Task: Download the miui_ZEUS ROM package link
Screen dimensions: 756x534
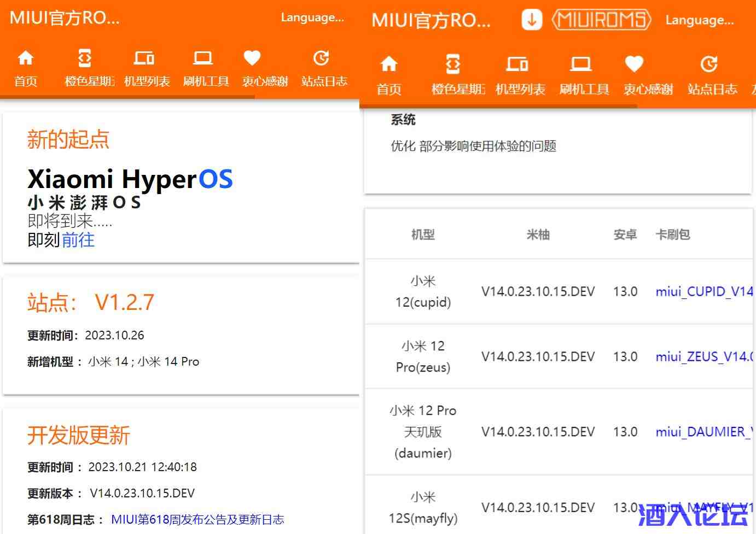Action: (x=704, y=356)
